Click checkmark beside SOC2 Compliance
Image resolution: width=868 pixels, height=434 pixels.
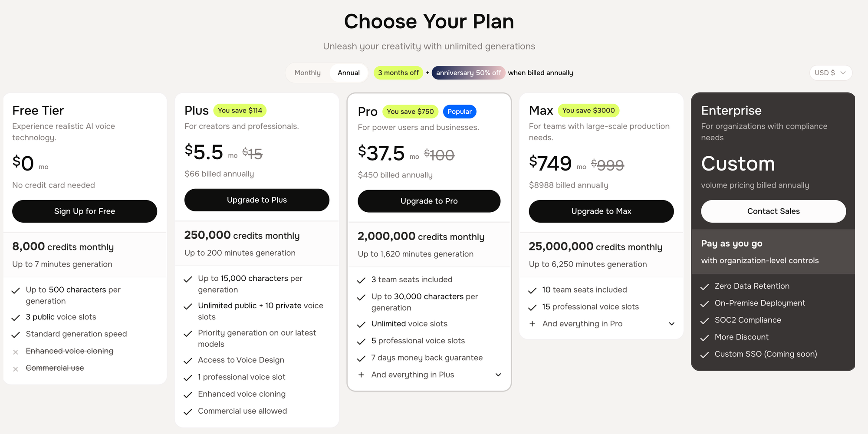(x=704, y=321)
